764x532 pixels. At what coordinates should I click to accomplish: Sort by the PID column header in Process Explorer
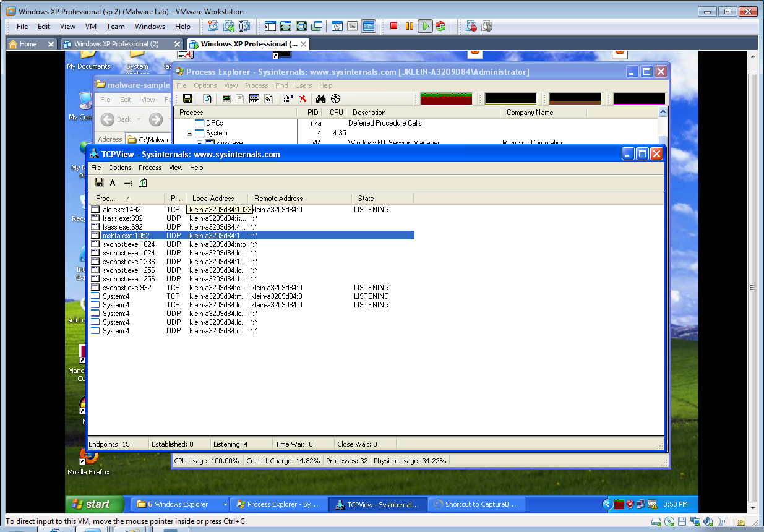(x=312, y=113)
